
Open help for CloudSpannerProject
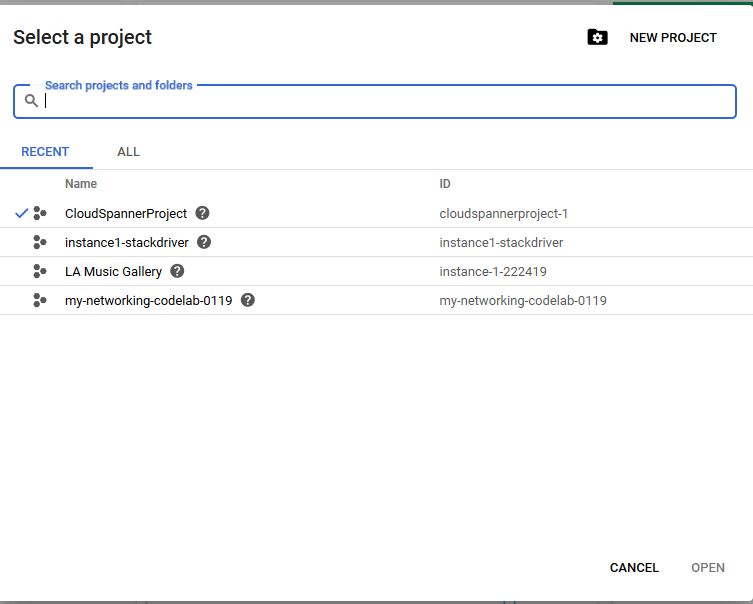point(202,213)
